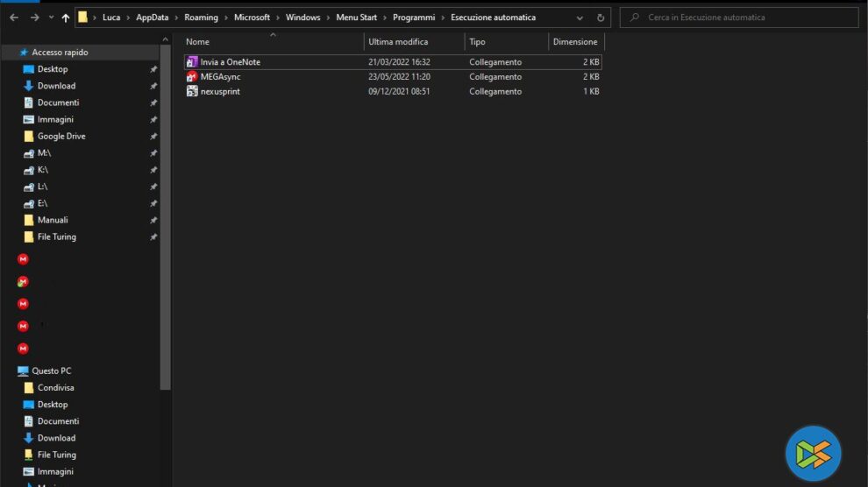Open Download under Accesso rapido
This screenshot has width=868, height=487.
56,86
